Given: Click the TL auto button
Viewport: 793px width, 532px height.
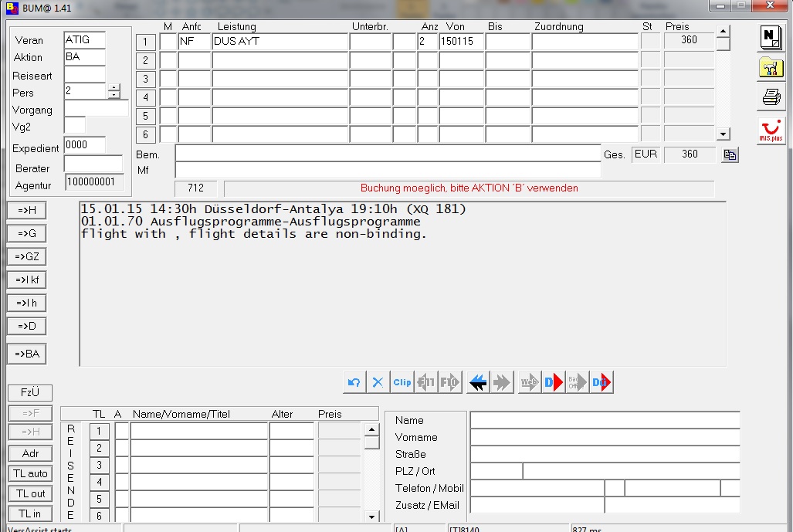Looking at the screenshot, I should coord(31,473).
